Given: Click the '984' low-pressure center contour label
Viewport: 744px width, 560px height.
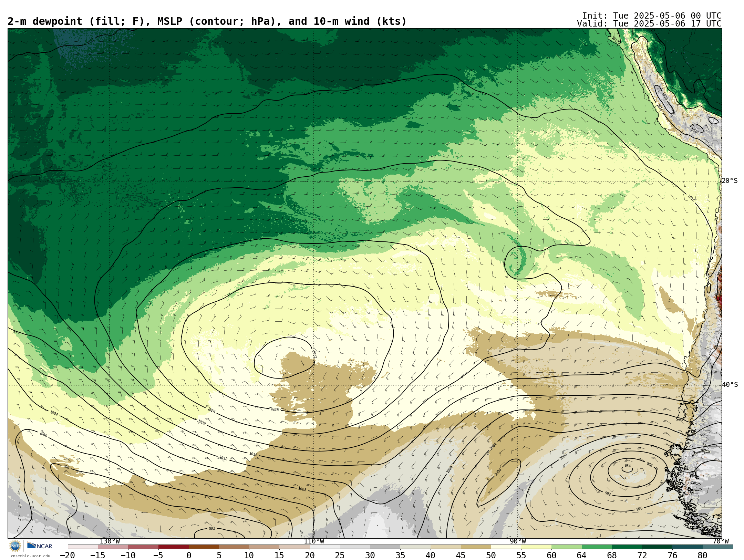Looking at the screenshot, I should tap(628, 466).
